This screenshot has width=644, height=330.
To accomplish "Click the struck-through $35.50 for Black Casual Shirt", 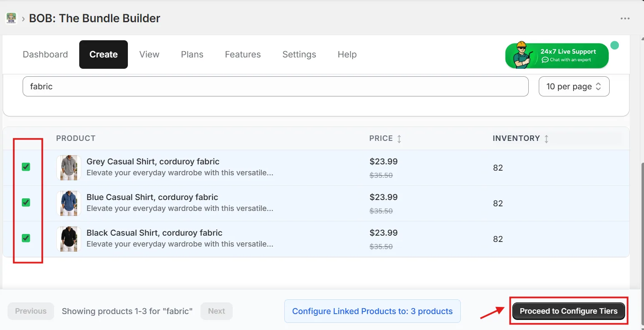I will pyautogui.click(x=381, y=247).
